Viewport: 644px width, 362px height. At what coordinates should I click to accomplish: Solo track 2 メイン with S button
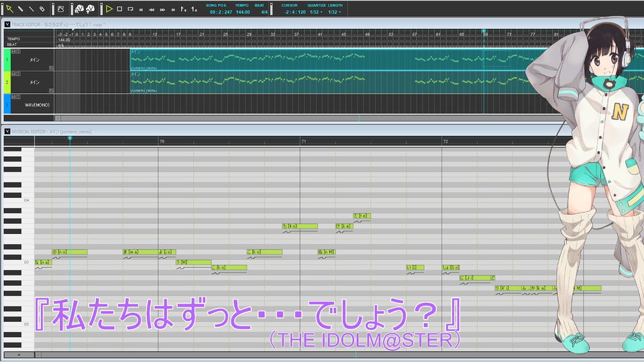[x=18, y=74]
